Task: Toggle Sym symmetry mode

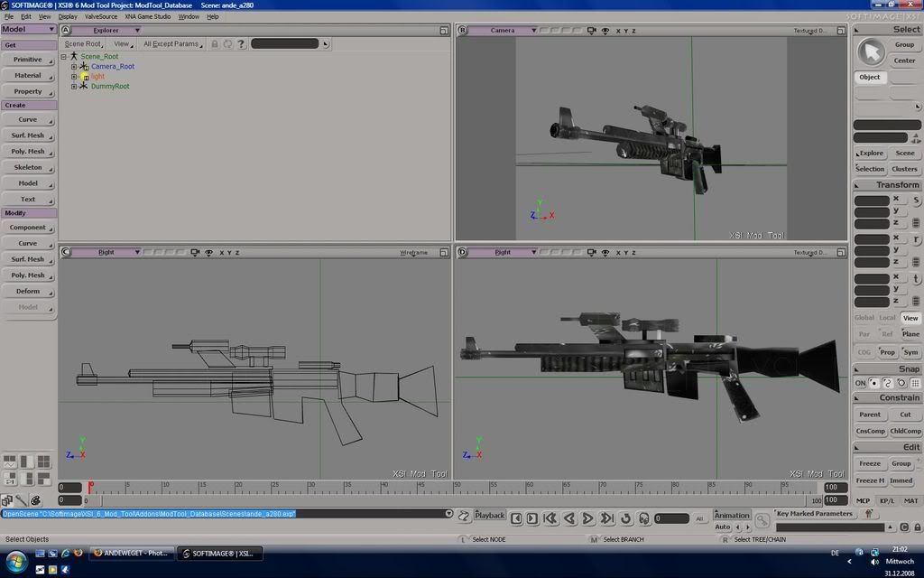Action: tap(910, 352)
